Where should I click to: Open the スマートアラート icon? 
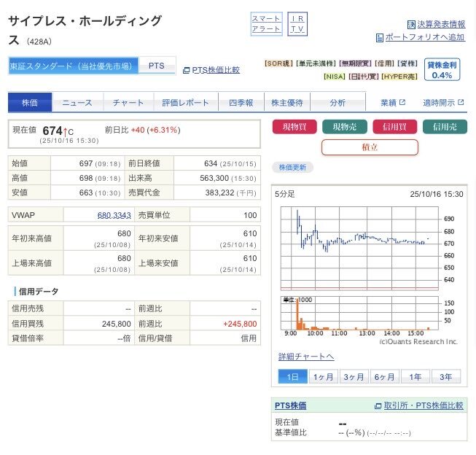[x=266, y=23]
